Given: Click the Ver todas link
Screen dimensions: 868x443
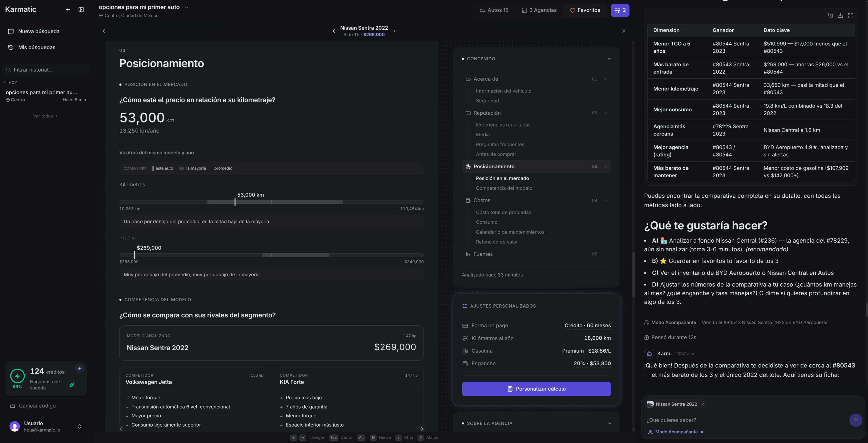Looking at the screenshot, I should [x=46, y=116].
